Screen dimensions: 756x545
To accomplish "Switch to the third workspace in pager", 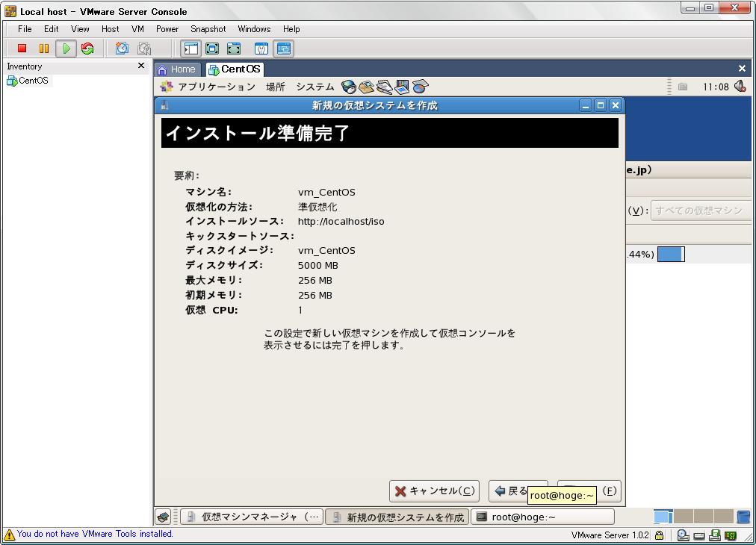I will coord(704,517).
